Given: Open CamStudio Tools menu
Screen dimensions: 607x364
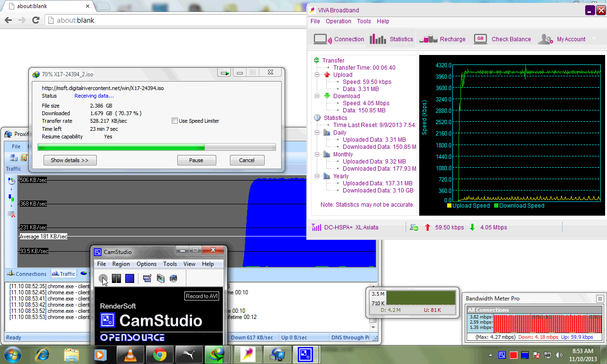Looking at the screenshot, I should (170, 264).
